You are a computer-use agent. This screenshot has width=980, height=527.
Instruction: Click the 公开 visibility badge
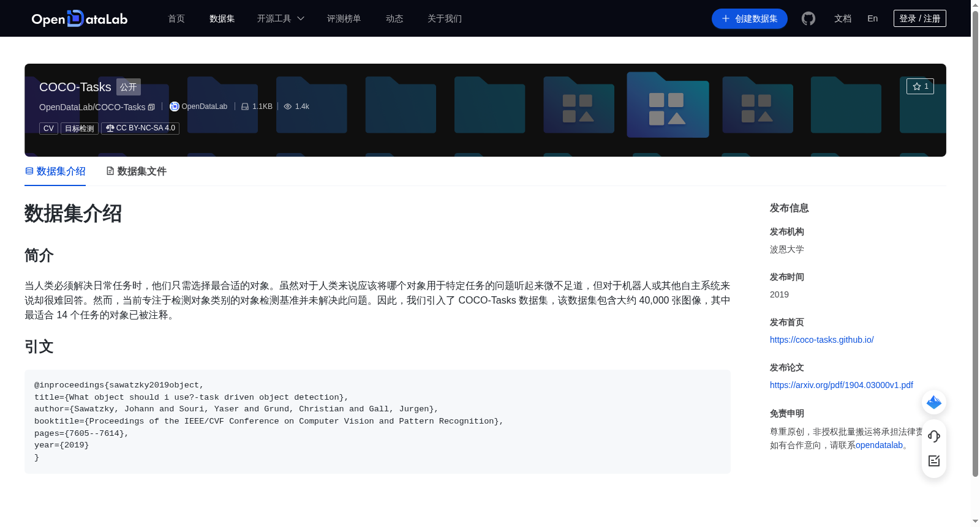click(x=129, y=87)
